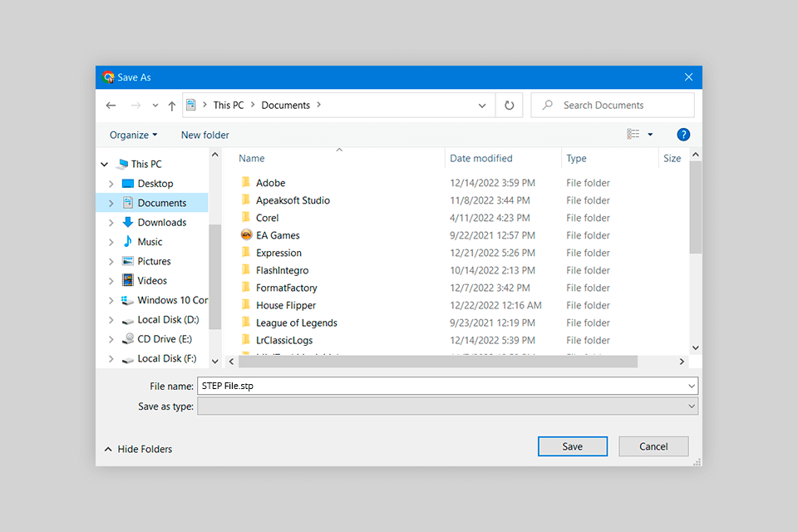Open the File name dropdown arrow
The width and height of the screenshot is (798, 532).
[692, 386]
